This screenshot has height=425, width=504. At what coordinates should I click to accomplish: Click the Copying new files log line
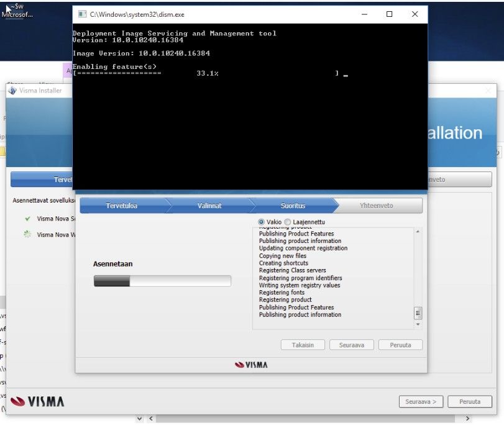click(283, 255)
